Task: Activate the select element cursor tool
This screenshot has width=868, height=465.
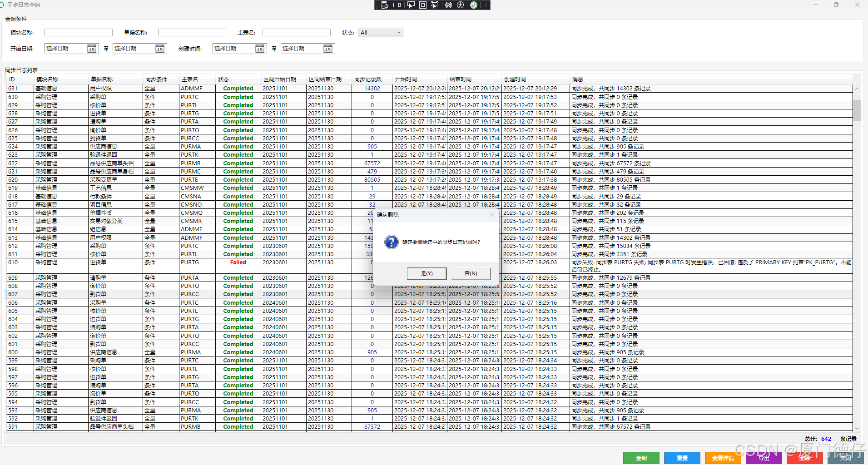Action: point(411,5)
